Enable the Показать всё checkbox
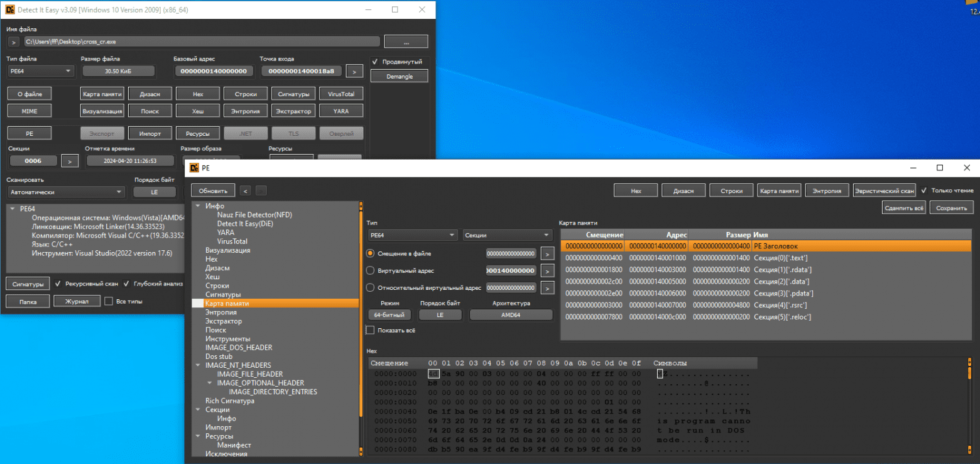The height and width of the screenshot is (464, 980). pos(371,330)
